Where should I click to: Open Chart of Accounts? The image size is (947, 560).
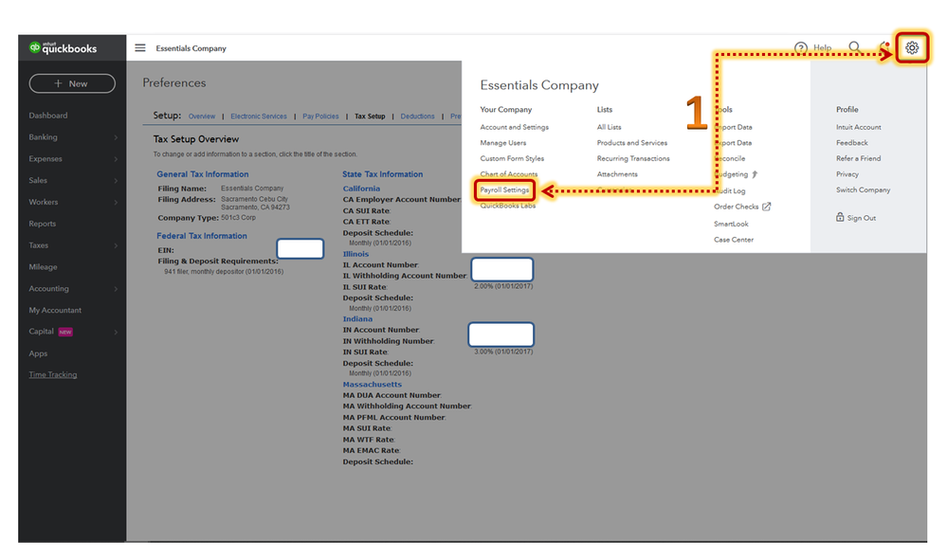[508, 174]
